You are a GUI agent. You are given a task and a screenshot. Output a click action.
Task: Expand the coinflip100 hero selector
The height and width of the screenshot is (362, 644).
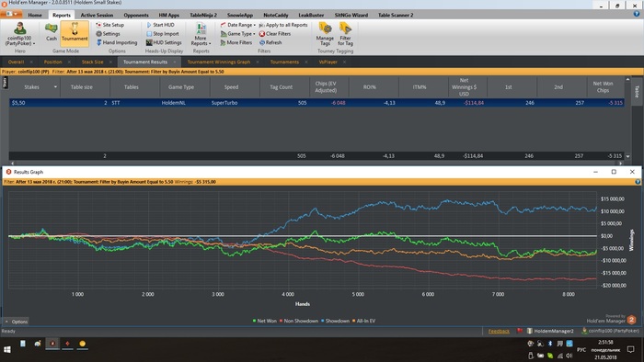click(x=19, y=34)
